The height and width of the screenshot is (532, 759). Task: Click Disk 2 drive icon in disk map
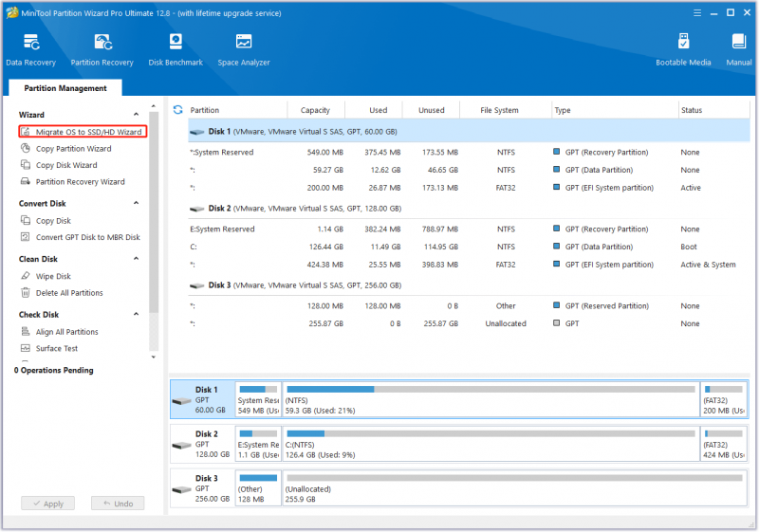point(182,445)
